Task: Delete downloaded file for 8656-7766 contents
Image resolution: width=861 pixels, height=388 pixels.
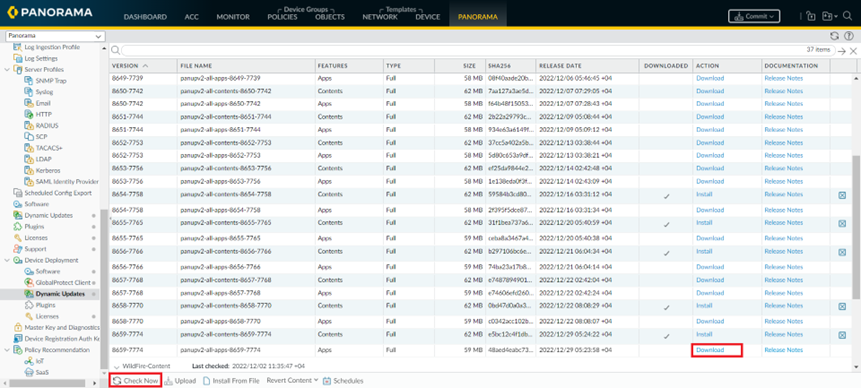Action: 842,252
